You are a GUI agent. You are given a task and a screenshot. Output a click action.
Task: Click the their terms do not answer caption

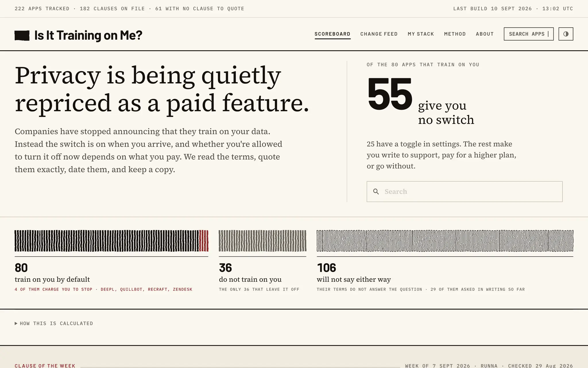(421, 290)
